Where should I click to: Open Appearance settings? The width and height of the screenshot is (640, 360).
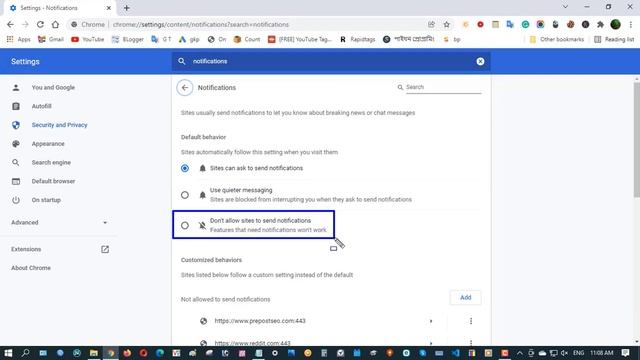[48, 144]
